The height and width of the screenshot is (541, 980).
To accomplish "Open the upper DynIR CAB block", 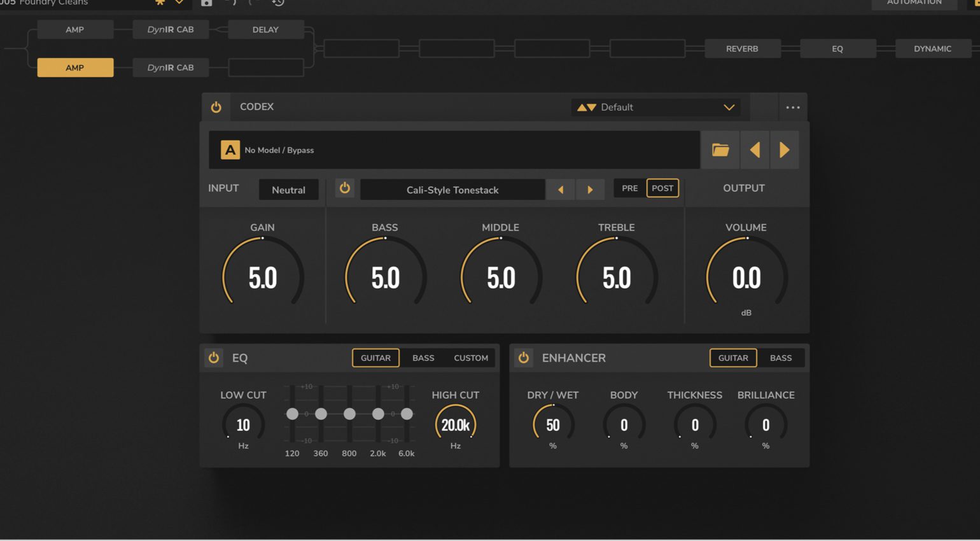I will pyautogui.click(x=171, y=29).
